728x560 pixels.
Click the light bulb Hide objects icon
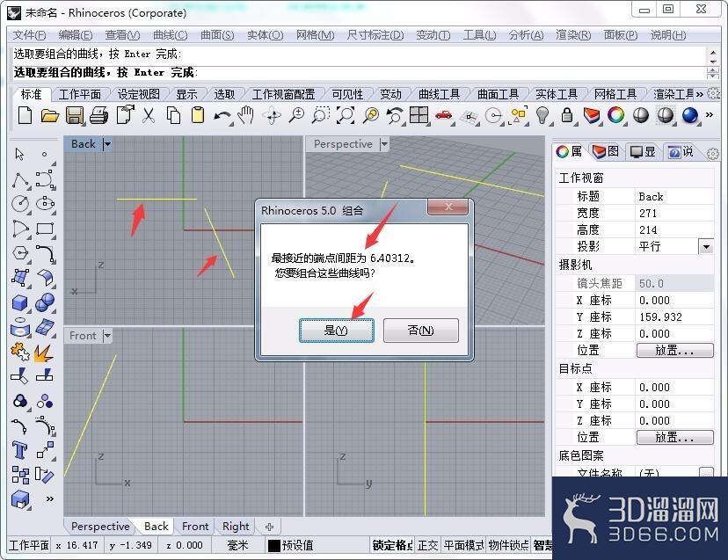click(542, 115)
